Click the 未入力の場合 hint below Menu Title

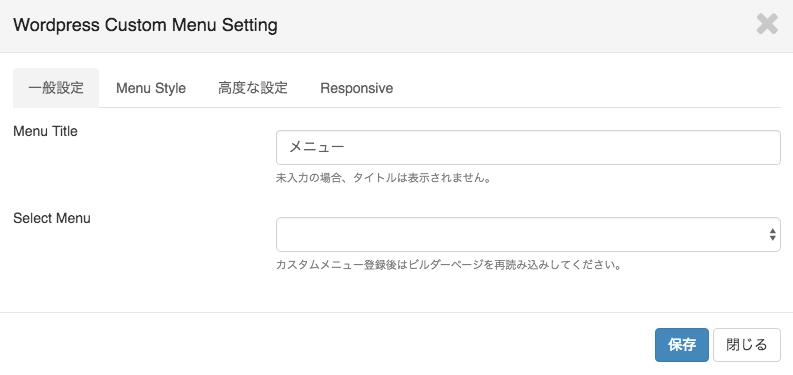384,179
